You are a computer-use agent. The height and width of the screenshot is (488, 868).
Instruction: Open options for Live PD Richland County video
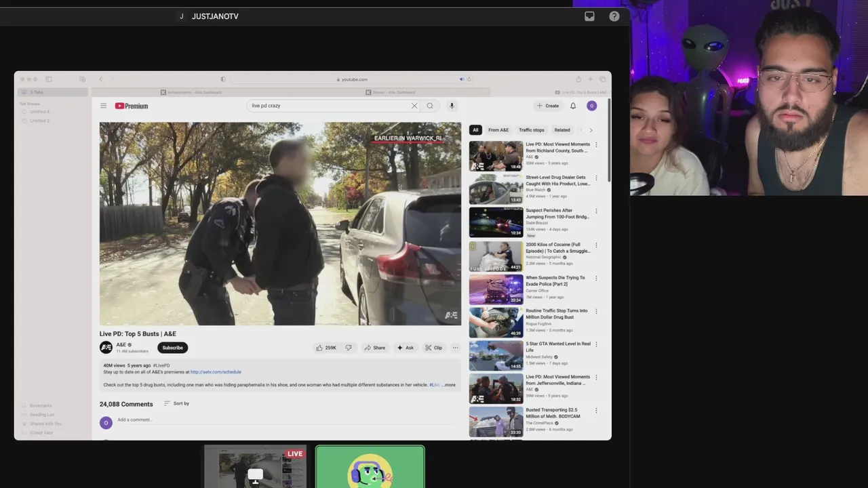(x=596, y=145)
